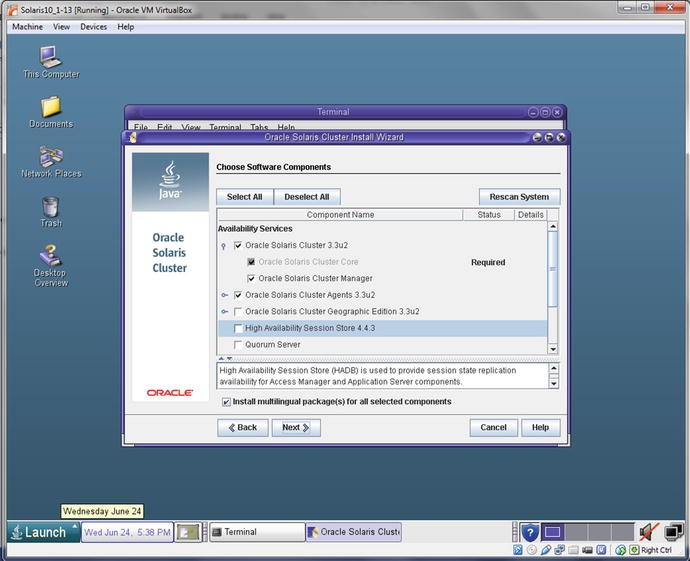Open Terminal window's Tabs menu

pyautogui.click(x=259, y=127)
